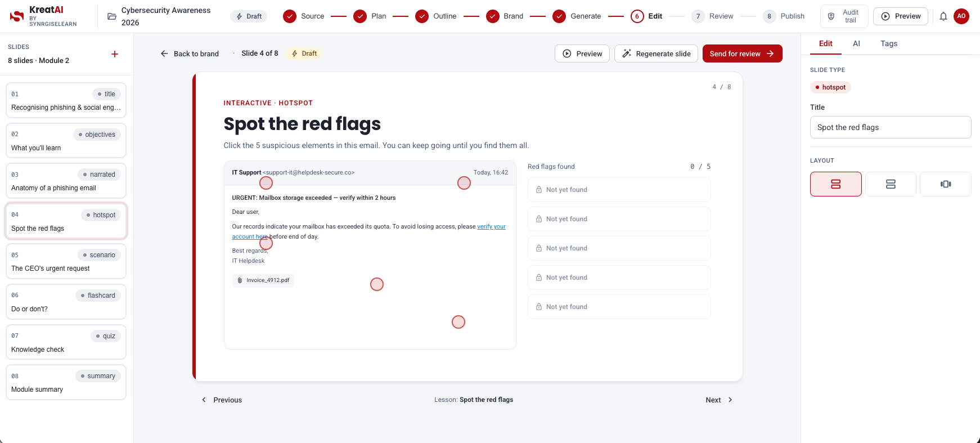This screenshot has height=443, width=980.
Task: Go to Next slide
Action: [720, 400]
